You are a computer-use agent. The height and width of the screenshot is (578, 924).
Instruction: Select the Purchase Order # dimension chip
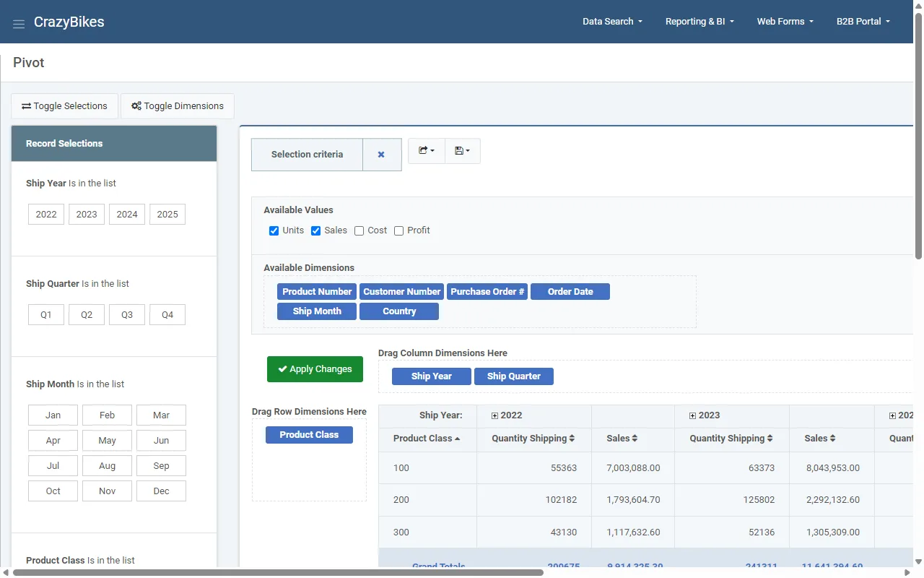click(487, 292)
